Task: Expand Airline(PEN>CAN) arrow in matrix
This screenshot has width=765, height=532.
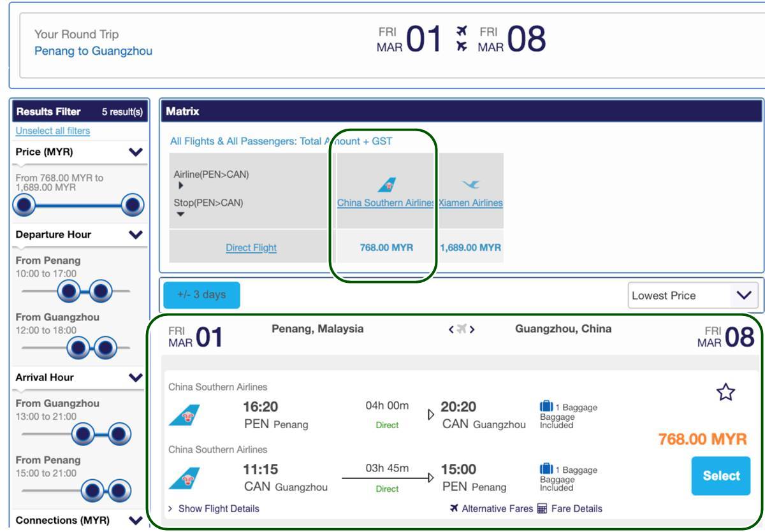Action: 181,186
